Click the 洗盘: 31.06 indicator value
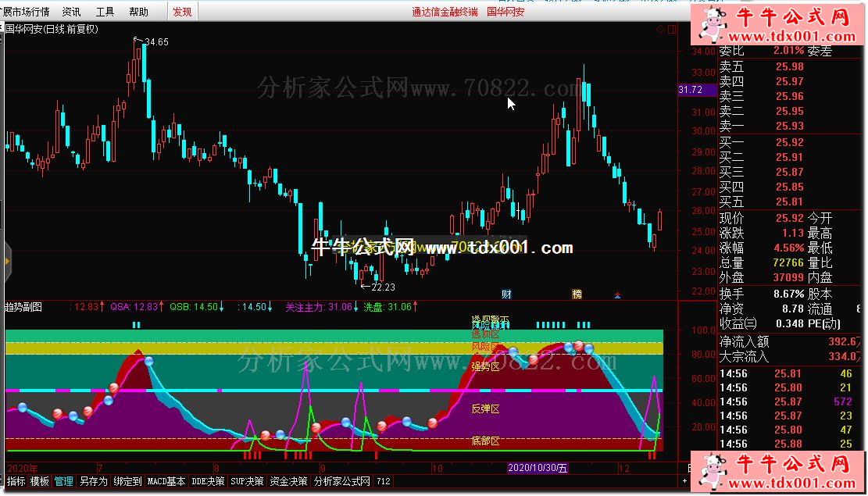 [x=391, y=306]
